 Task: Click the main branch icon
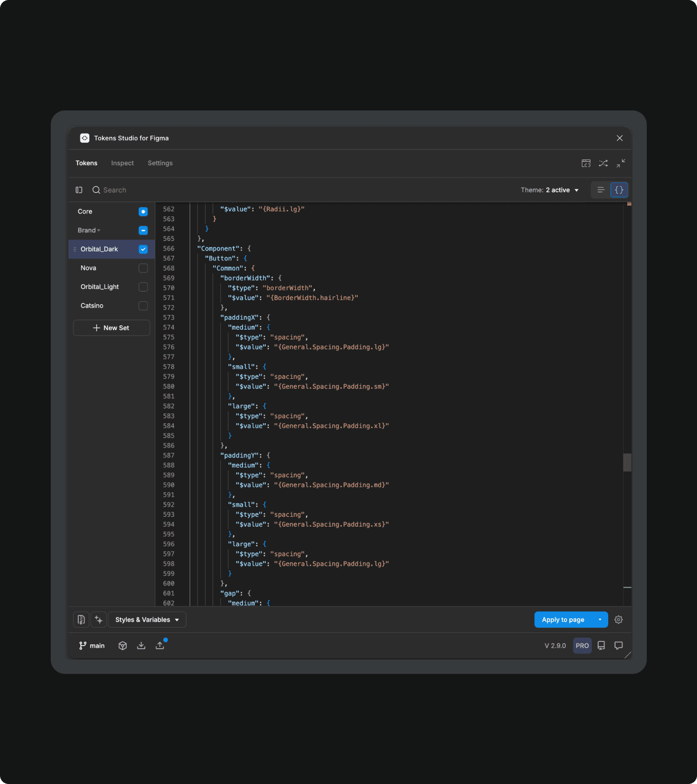tap(82, 646)
